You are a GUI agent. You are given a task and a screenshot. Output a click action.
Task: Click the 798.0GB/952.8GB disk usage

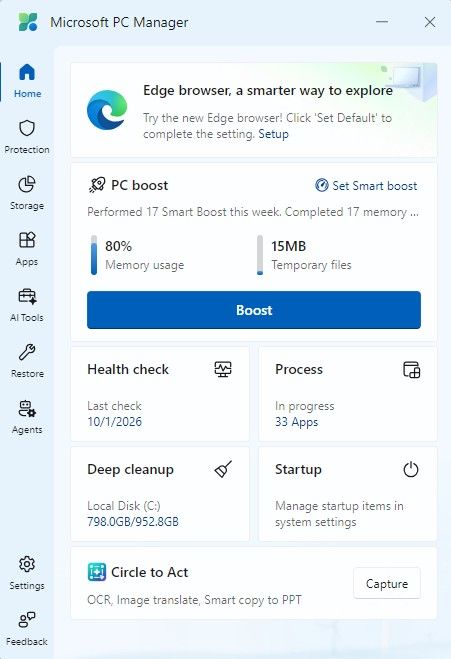pyautogui.click(x=133, y=522)
